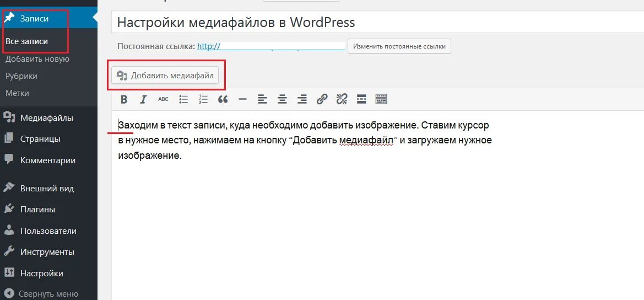This screenshot has width=644, height=300.
Task: Insert a horizontal line
Action: pyautogui.click(x=242, y=99)
